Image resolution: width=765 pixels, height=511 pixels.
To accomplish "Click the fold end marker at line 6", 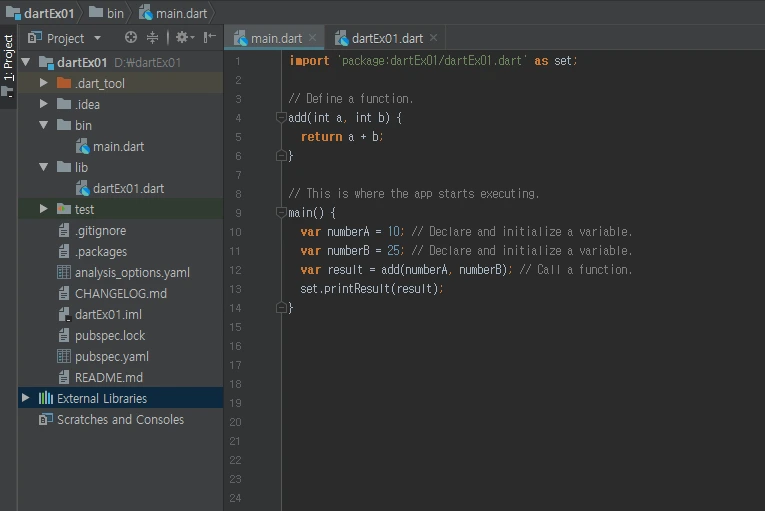I will (281, 156).
